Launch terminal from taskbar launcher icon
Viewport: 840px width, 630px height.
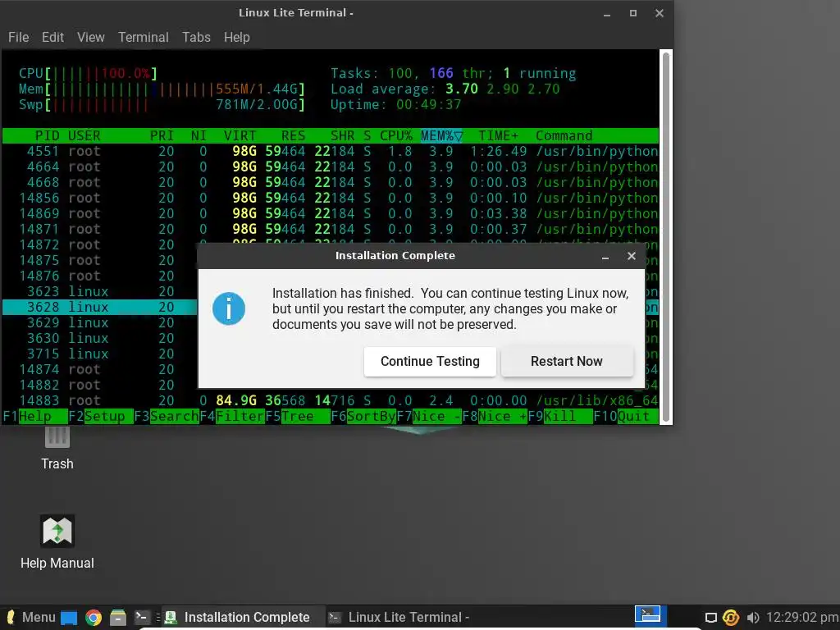tap(142, 617)
